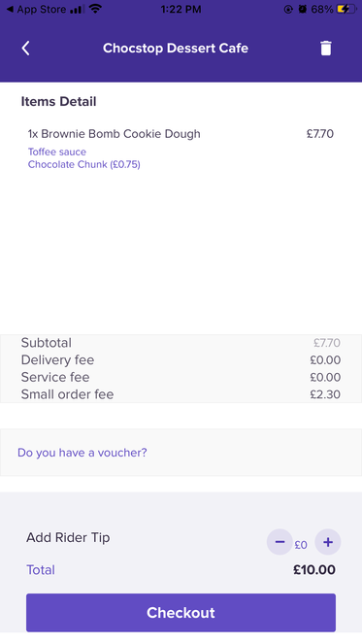Viewport: 362px width, 644px height.
Task: Tap the Add Rider Tip label
Action: [x=68, y=537]
